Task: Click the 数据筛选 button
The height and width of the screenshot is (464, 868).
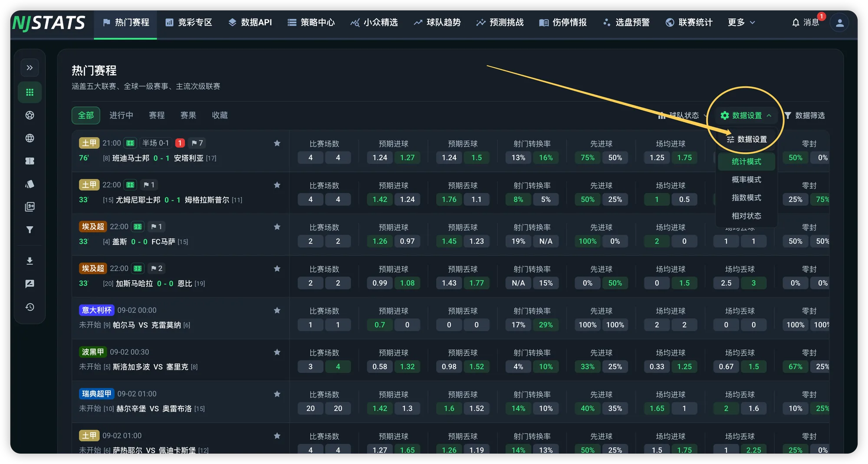Action: pos(805,115)
